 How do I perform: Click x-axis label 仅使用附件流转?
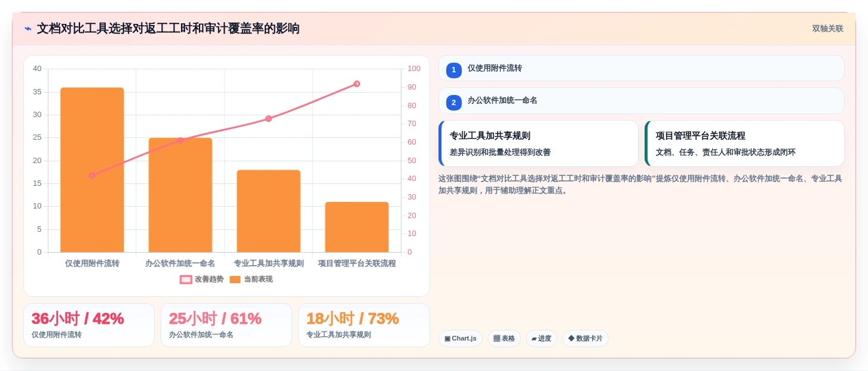tap(92, 263)
